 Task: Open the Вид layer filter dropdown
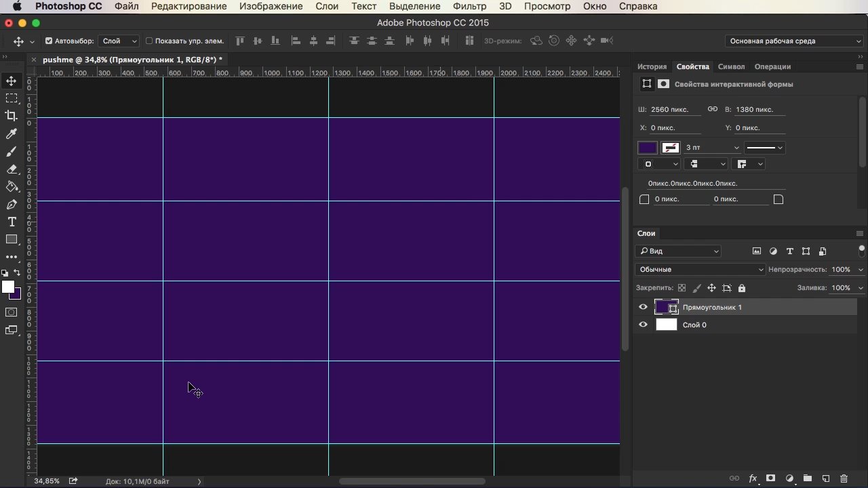(x=678, y=251)
